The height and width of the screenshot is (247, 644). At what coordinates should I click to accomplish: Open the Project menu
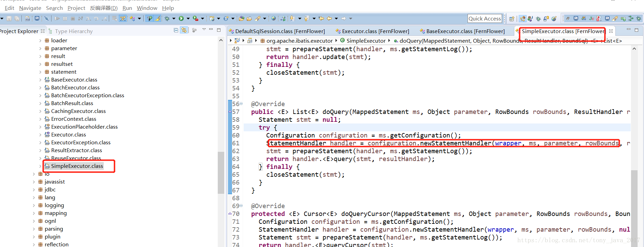click(76, 8)
